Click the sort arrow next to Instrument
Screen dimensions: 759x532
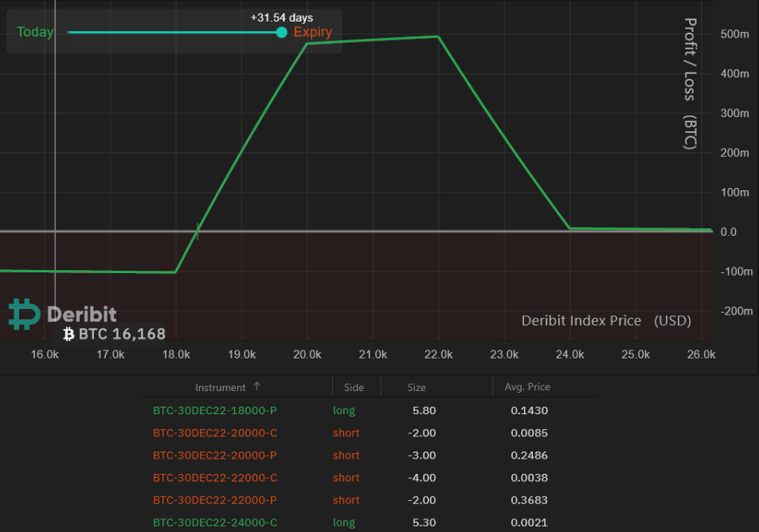256,386
